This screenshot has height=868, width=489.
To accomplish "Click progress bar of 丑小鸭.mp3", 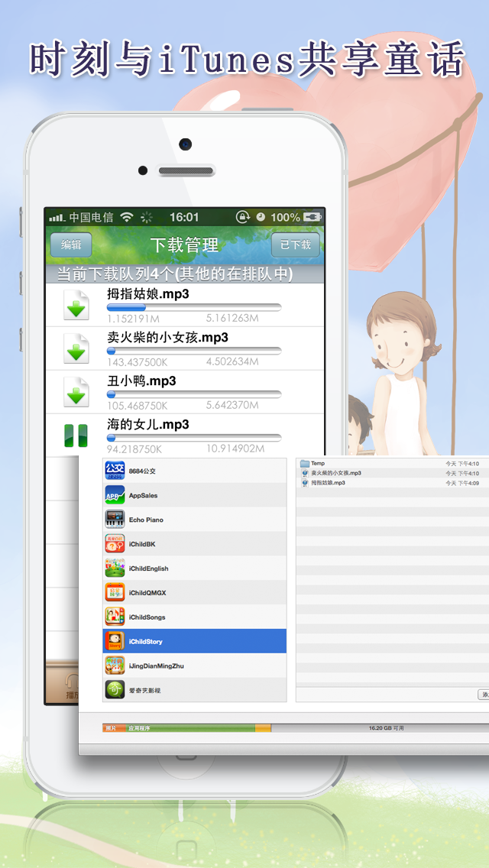I will (x=194, y=394).
